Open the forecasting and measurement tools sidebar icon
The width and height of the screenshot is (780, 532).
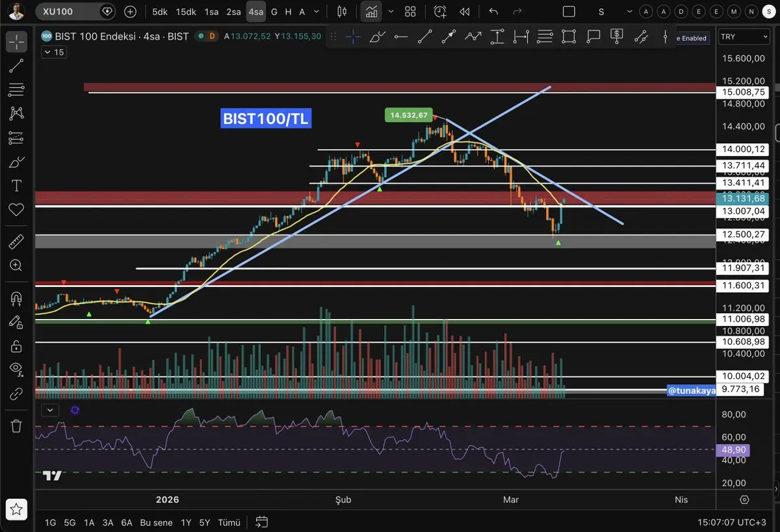coord(16,138)
